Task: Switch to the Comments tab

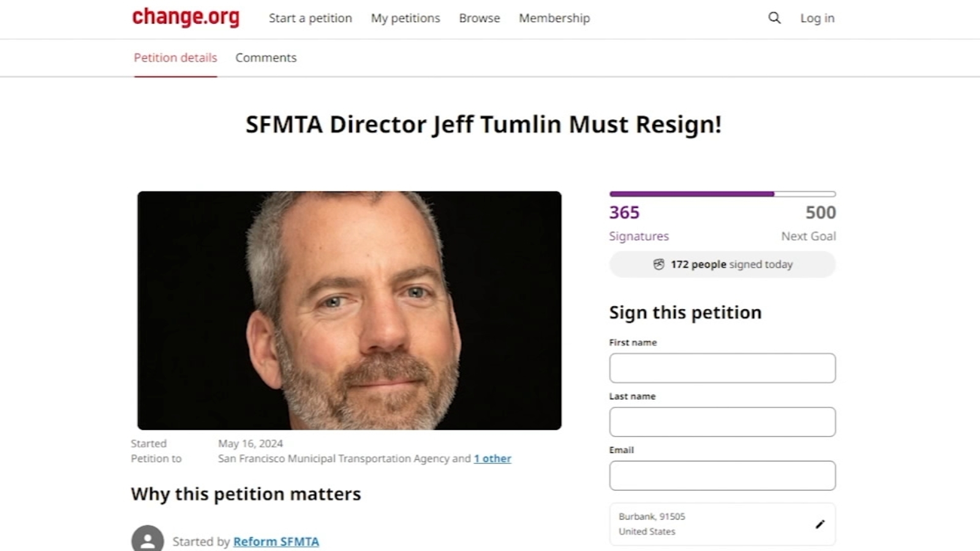Action: pyautogui.click(x=266, y=58)
